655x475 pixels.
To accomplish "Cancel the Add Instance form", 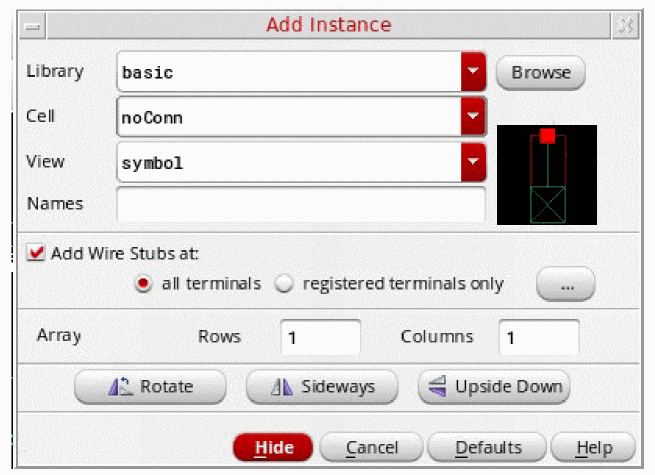I will pos(369,447).
